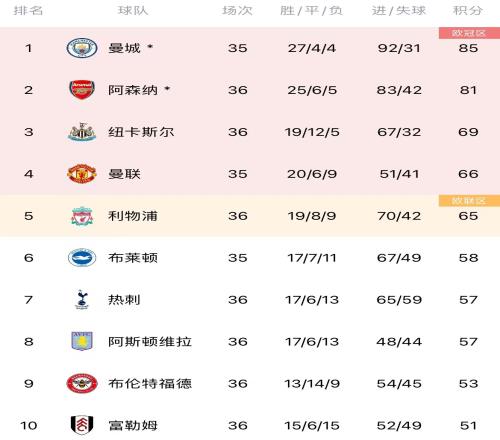The width and height of the screenshot is (500, 440).
Task: Open the Brighton badge icon
Action: 82,258
